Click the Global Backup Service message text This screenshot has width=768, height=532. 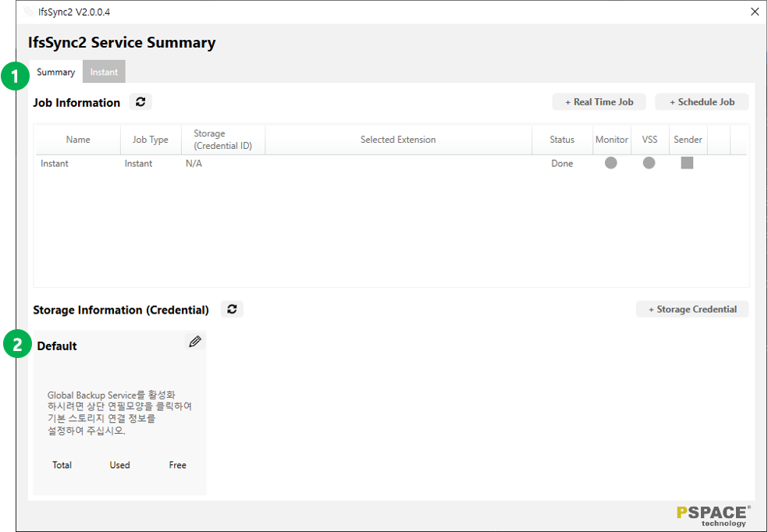[119, 413]
